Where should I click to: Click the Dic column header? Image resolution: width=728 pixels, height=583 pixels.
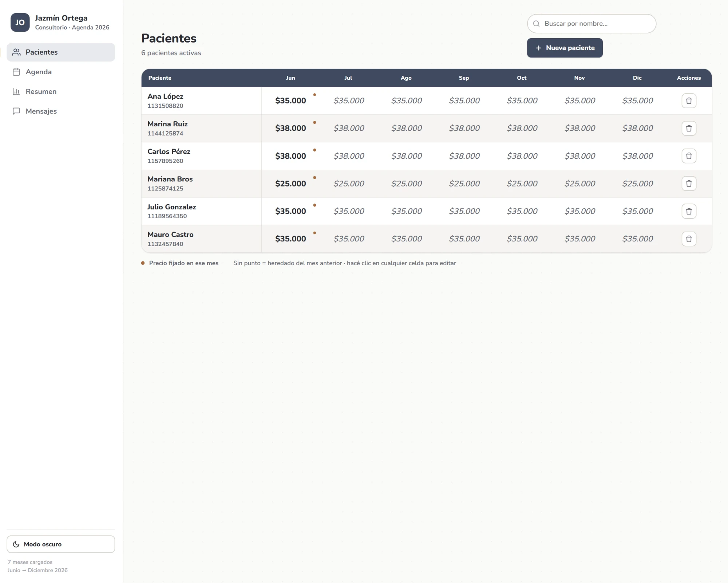637,78
